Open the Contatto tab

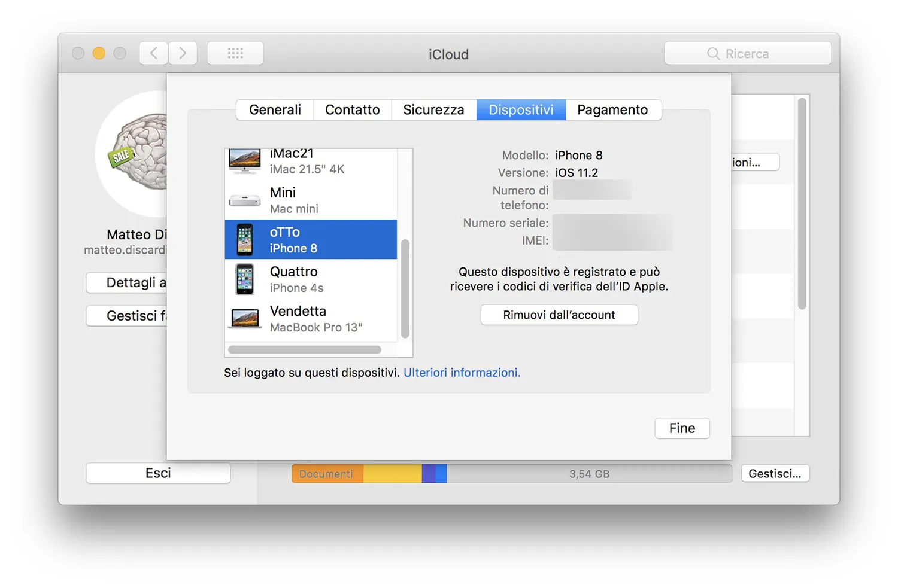pos(353,110)
